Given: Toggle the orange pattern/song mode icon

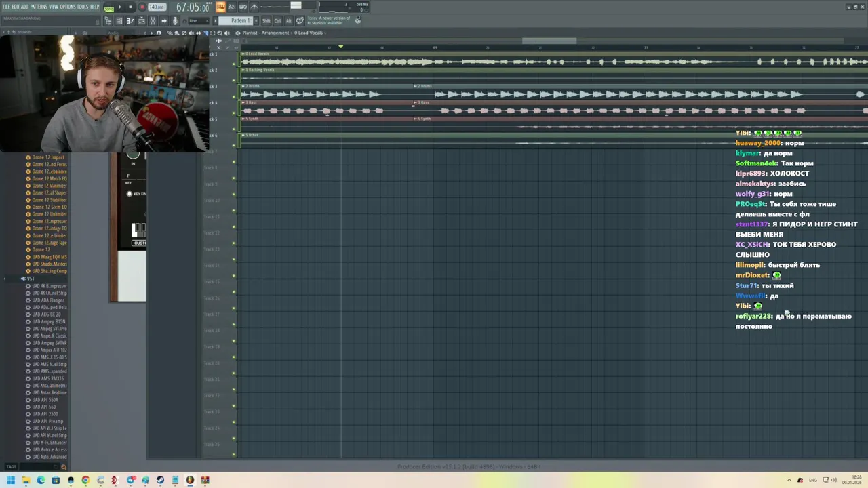Looking at the screenshot, I should pyautogui.click(x=220, y=7).
